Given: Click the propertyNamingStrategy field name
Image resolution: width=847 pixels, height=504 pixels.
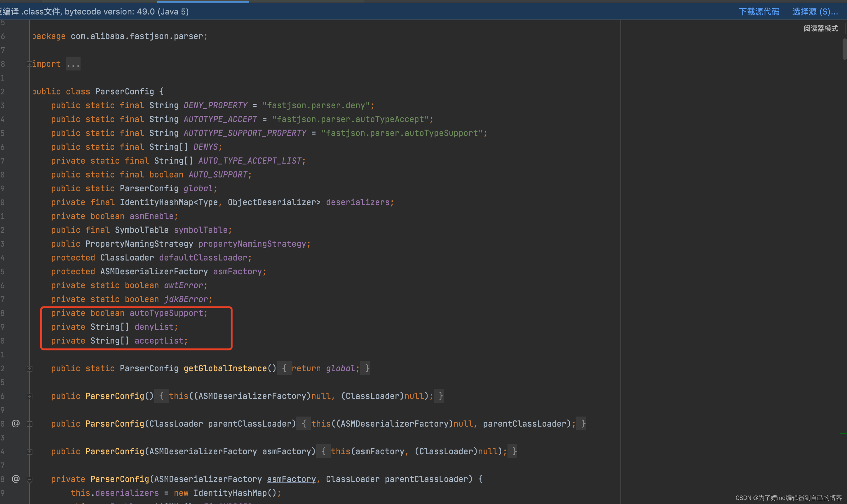Looking at the screenshot, I should (252, 244).
